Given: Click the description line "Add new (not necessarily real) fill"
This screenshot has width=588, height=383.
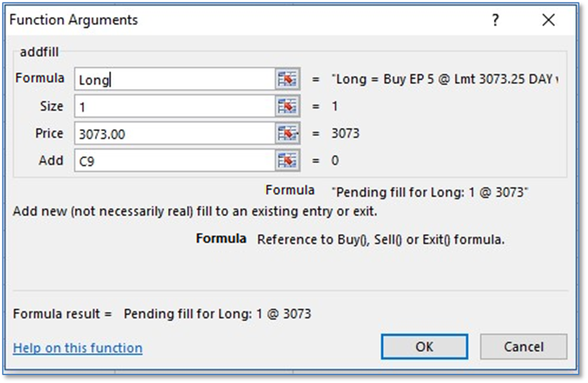Looking at the screenshot, I should [194, 212].
